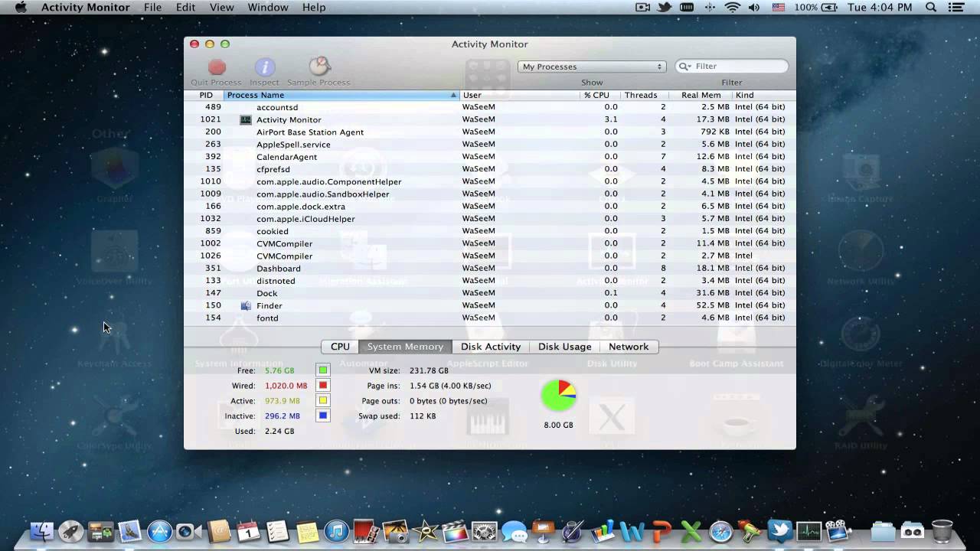Viewport: 980px width, 551px height.
Task: Switch to the Disk Usage tab
Action: pyautogui.click(x=565, y=347)
